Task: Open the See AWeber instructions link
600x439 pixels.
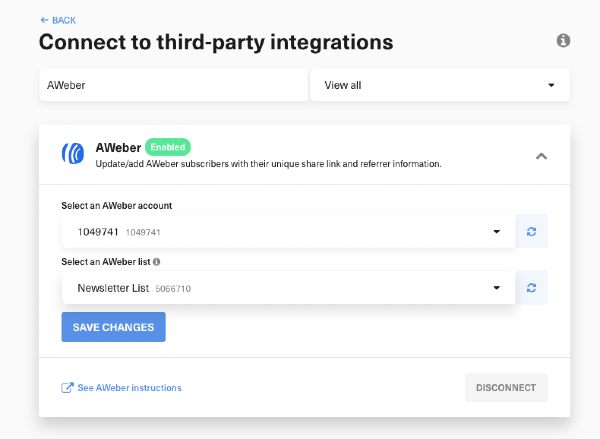Action: click(x=129, y=388)
